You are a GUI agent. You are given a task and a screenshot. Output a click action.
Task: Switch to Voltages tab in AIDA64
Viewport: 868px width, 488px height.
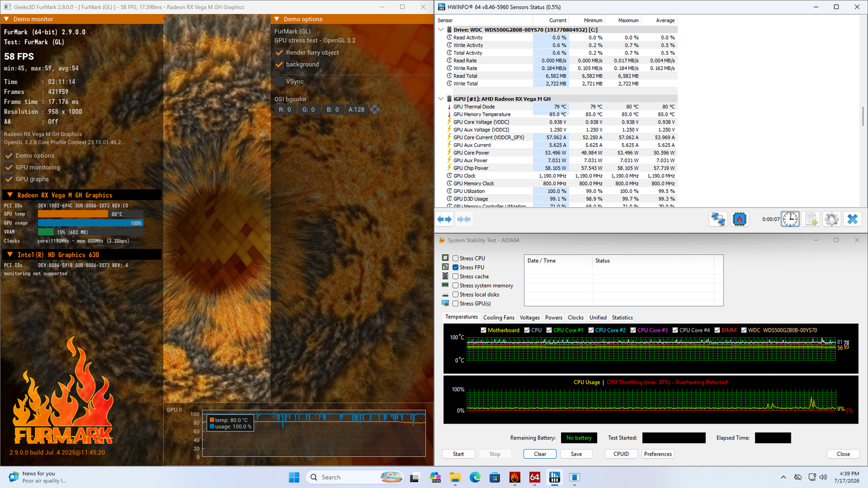(529, 318)
